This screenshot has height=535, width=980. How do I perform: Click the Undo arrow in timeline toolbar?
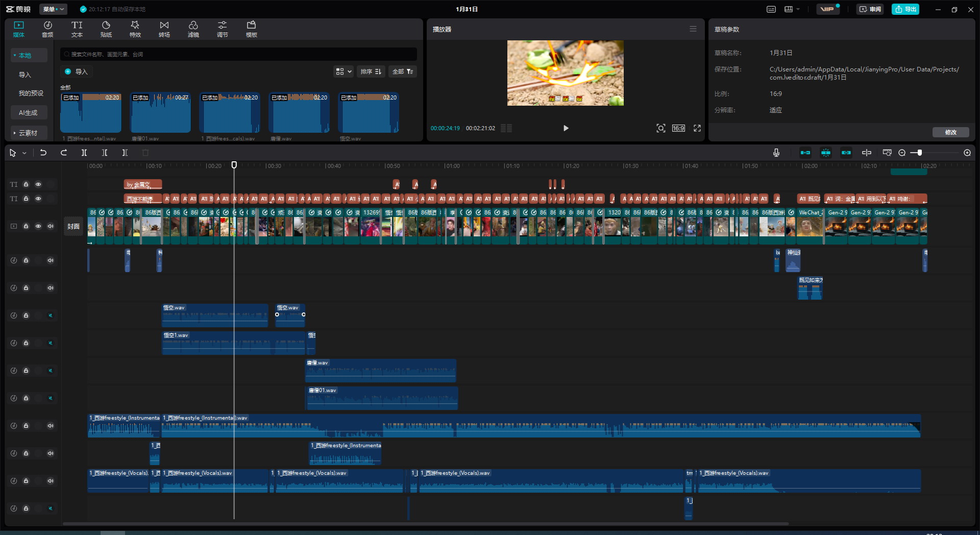[43, 153]
